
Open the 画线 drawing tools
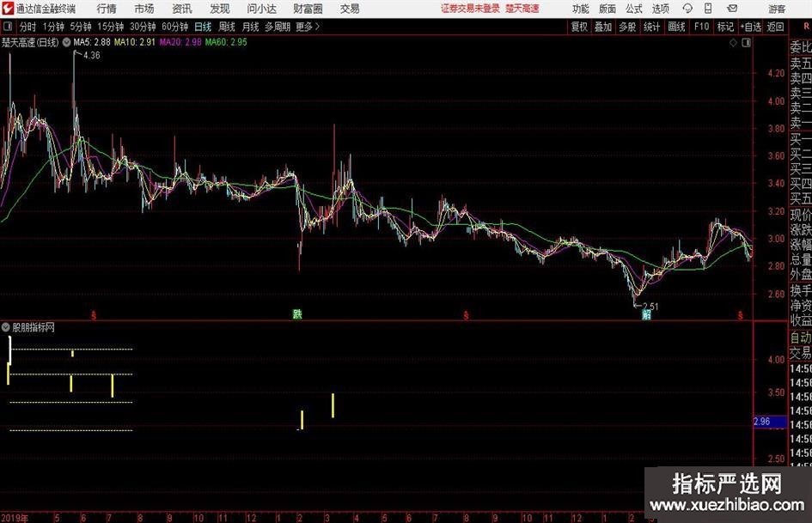point(676,27)
